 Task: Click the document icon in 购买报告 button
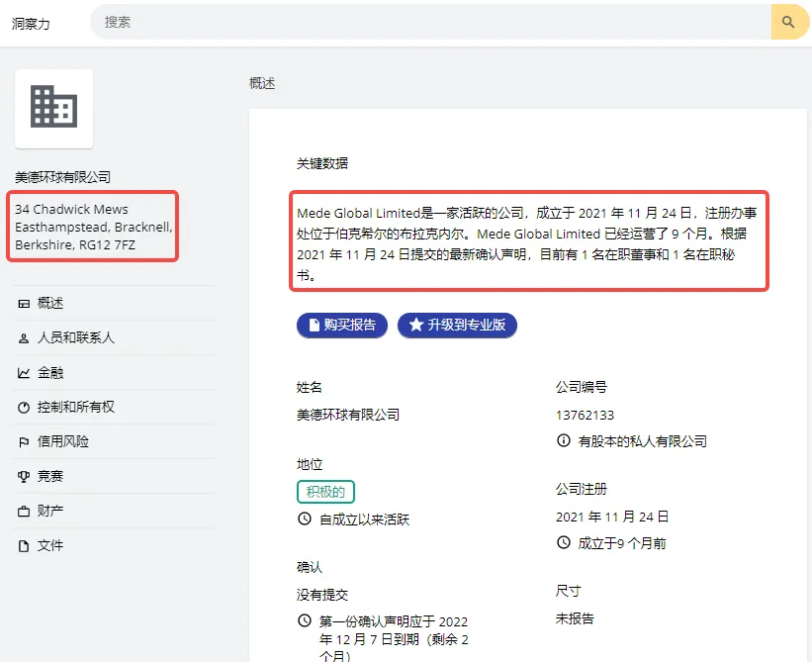coord(314,325)
